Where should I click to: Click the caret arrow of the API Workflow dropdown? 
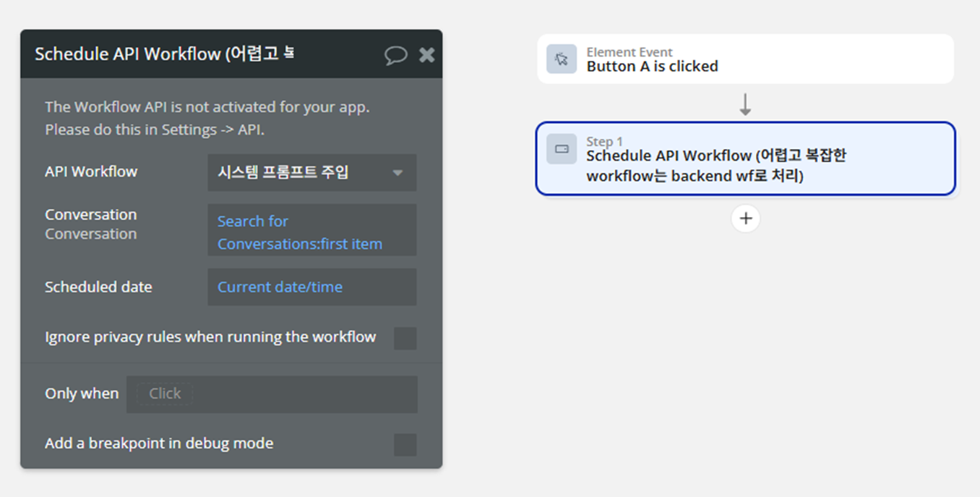397,173
